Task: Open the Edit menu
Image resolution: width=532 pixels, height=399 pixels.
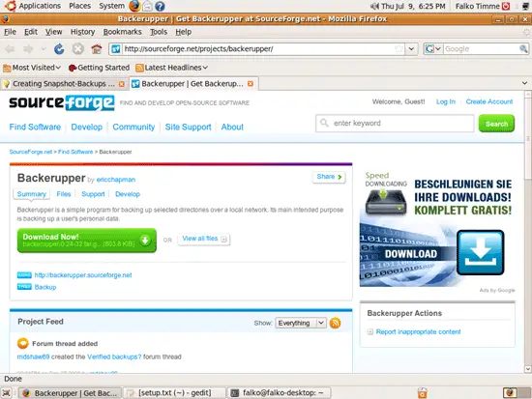Action: 31,32
